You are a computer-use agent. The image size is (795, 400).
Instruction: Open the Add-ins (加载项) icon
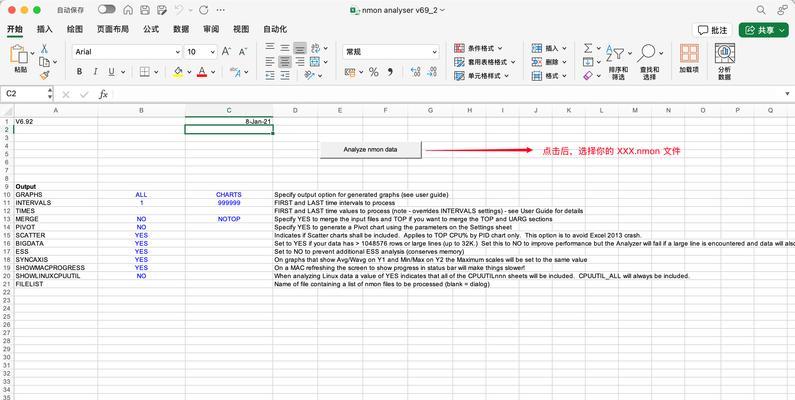(x=689, y=58)
